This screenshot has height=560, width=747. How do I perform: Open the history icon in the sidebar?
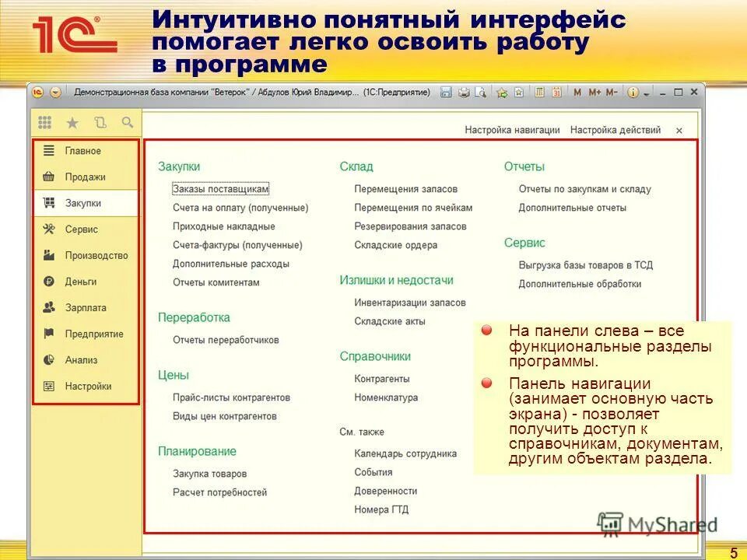[100, 122]
